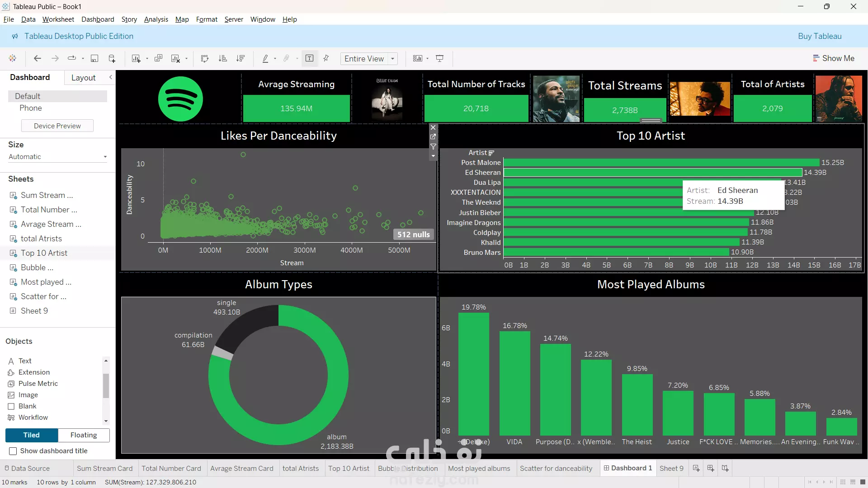The height and width of the screenshot is (488, 868).
Task: Select the Phone device layout
Action: tap(31, 108)
